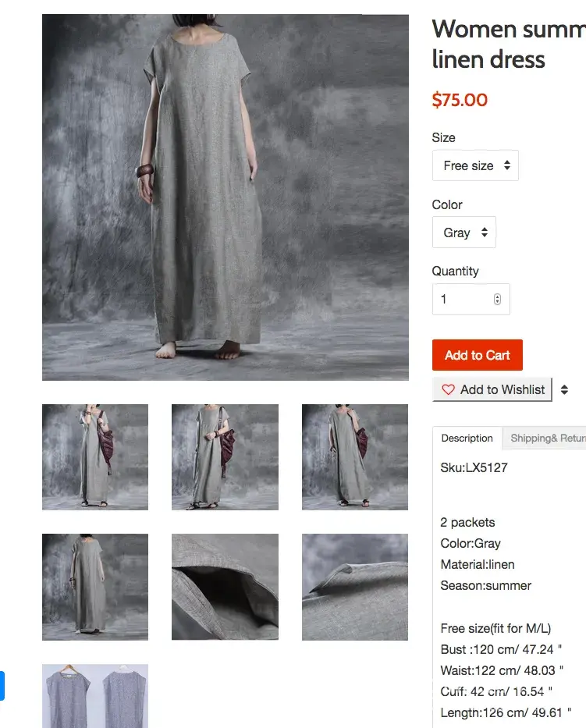Viewport: 586px width, 728px height.
Task: Click the Add to Wishlist button
Action: (492, 389)
